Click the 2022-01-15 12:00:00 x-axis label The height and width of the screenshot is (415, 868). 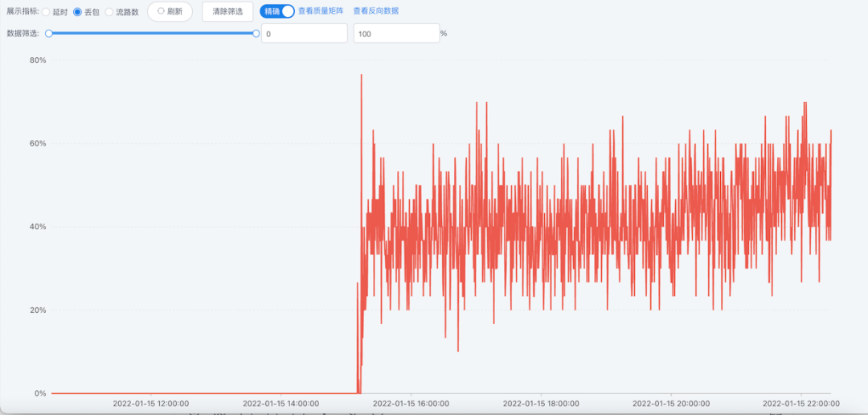[x=150, y=404]
